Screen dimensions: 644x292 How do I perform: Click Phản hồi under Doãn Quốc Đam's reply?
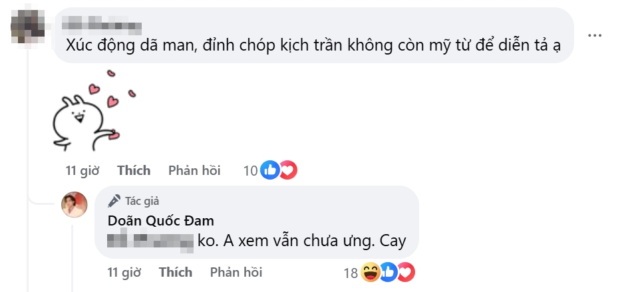[236, 272]
